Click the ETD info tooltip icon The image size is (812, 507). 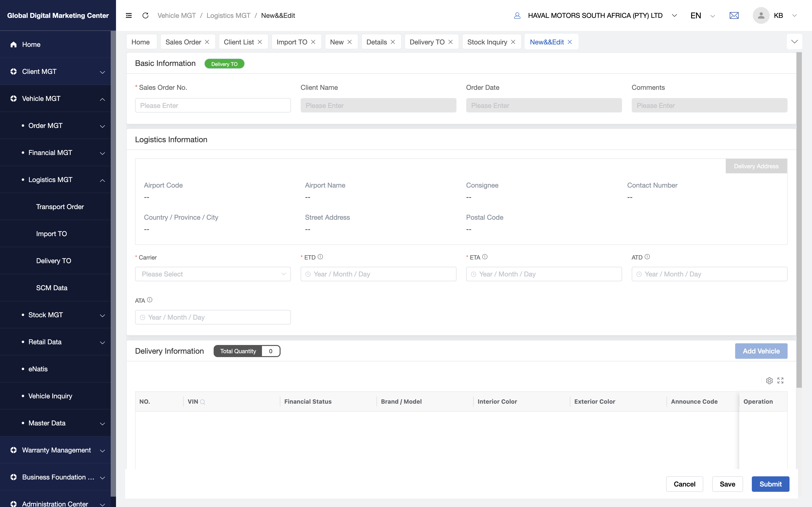[x=320, y=257]
